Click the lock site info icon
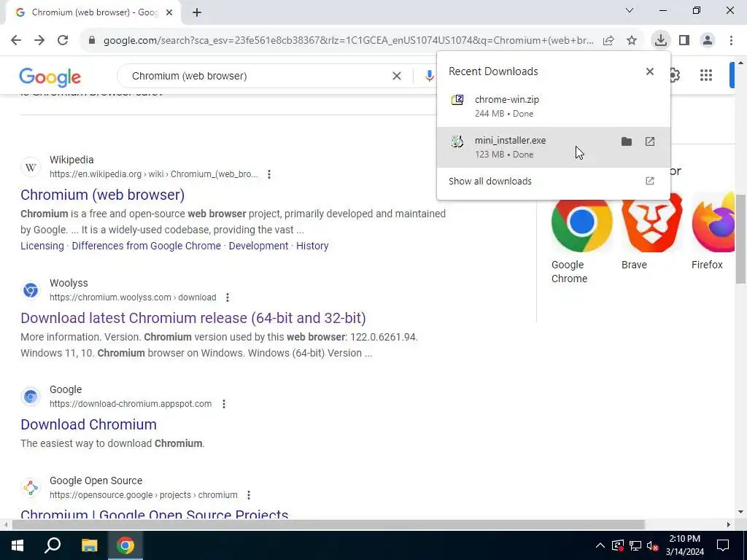 (x=92, y=41)
